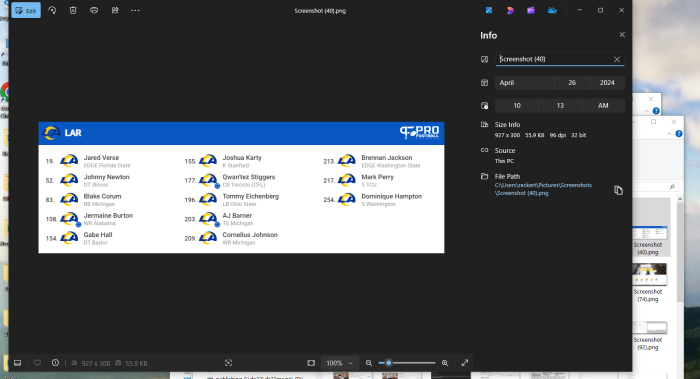Open the file path link to the Screenshots folder
This screenshot has height=379, width=700.
click(x=543, y=189)
